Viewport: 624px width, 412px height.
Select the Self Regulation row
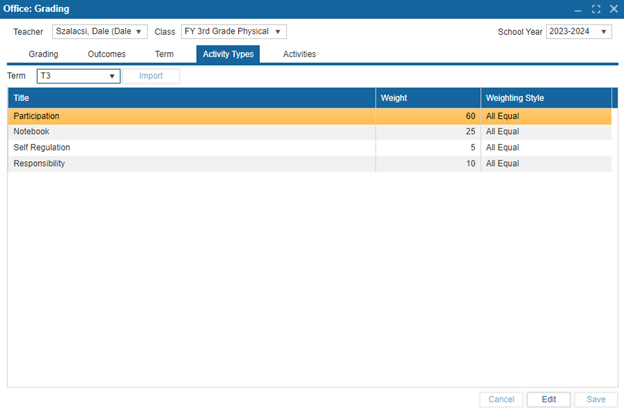tap(191, 148)
